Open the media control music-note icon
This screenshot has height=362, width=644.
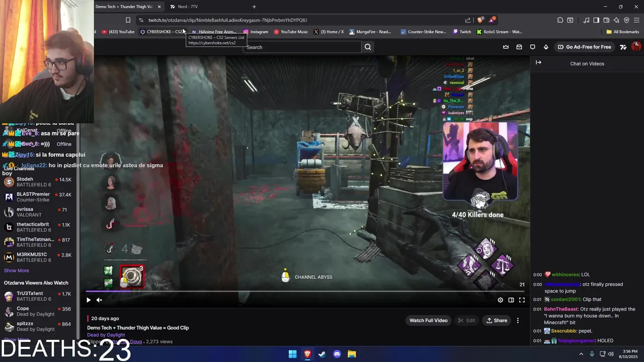click(x=586, y=20)
